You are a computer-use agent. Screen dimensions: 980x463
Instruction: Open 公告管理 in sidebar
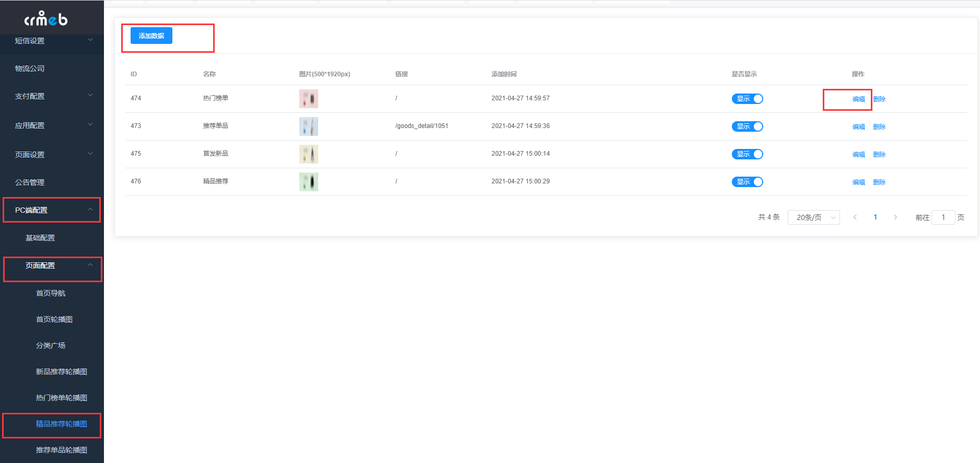pyautogui.click(x=52, y=182)
